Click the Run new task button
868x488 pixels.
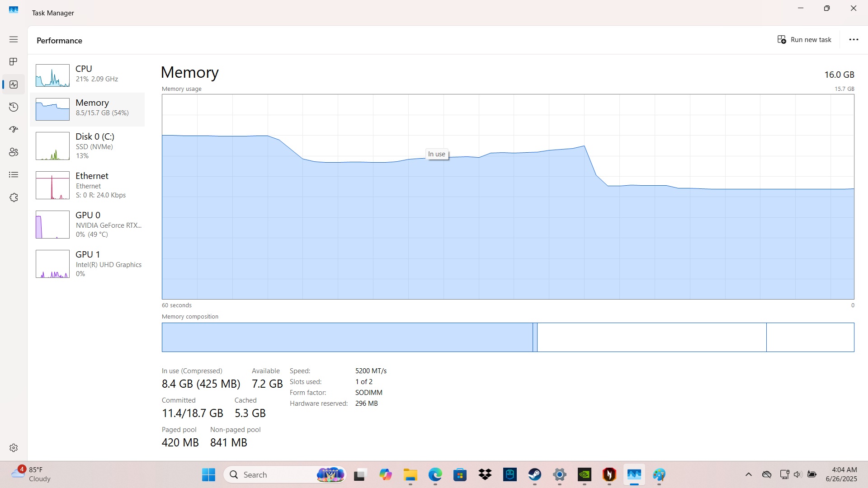pos(804,40)
